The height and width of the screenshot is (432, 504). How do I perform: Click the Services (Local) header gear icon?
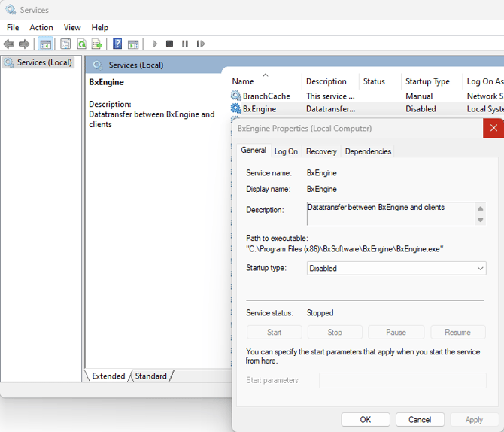97,65
